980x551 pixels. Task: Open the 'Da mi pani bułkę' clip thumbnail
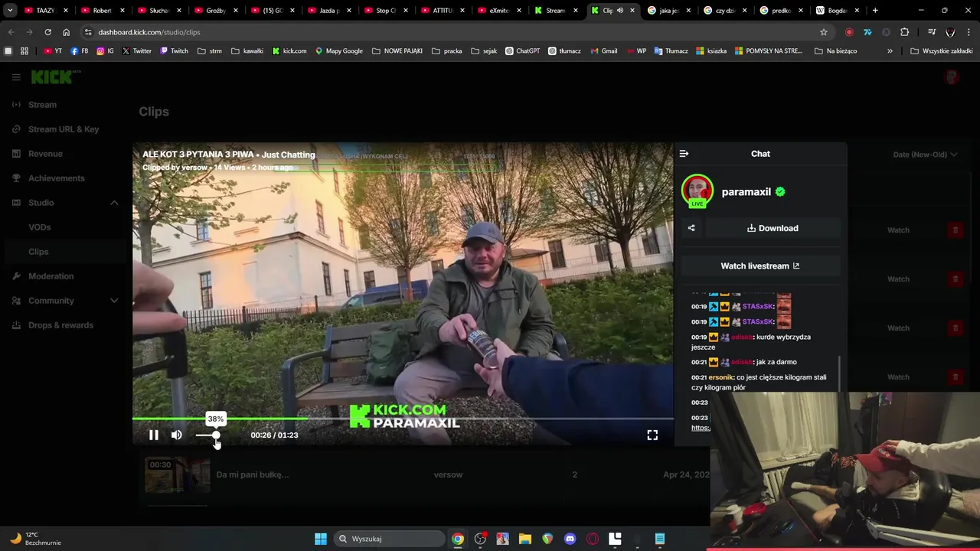click(178, 475)
